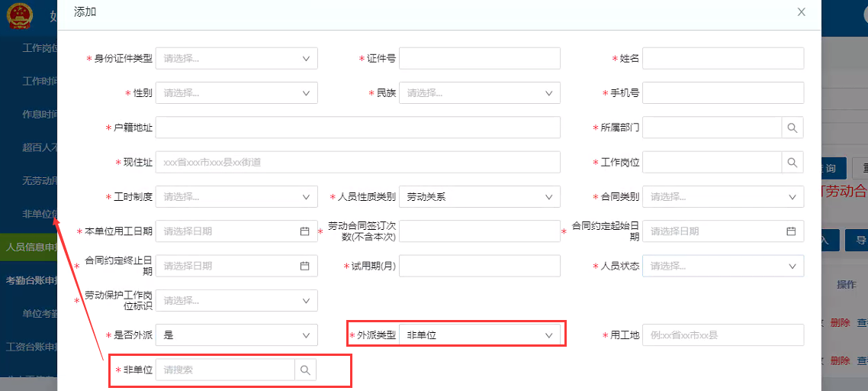Open 单位考勤 sidebar item behind dialog
868x391 pixels.
[x=40, y=314]
